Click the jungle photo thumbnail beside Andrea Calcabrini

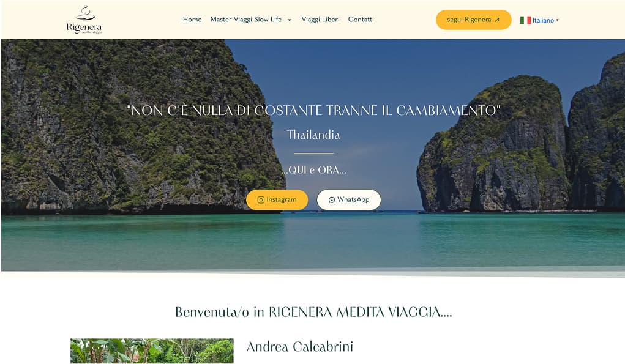tap(152, 351)
